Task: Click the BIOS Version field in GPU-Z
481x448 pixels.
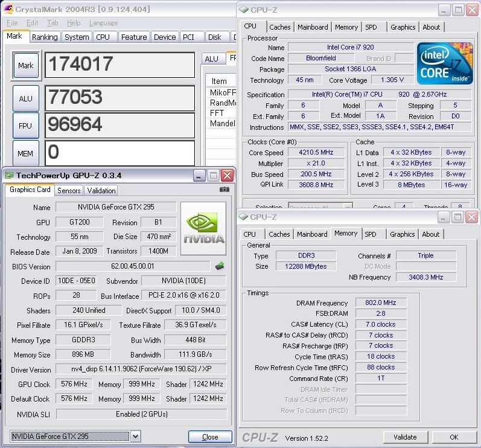Action: tap(133, 266)
